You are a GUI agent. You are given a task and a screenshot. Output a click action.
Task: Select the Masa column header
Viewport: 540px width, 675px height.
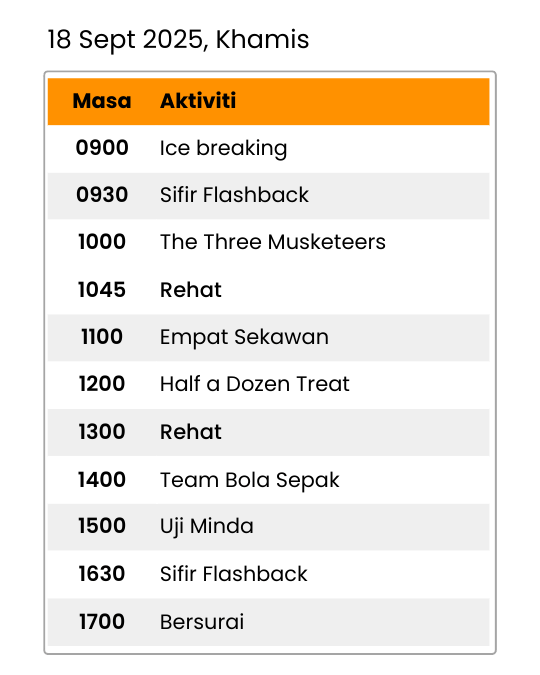click(102, 101)
